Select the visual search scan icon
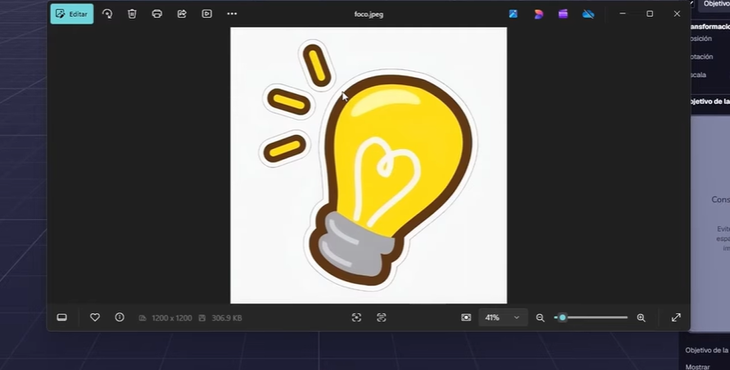This screenshot has height=370, width=730. coord(357,317)
